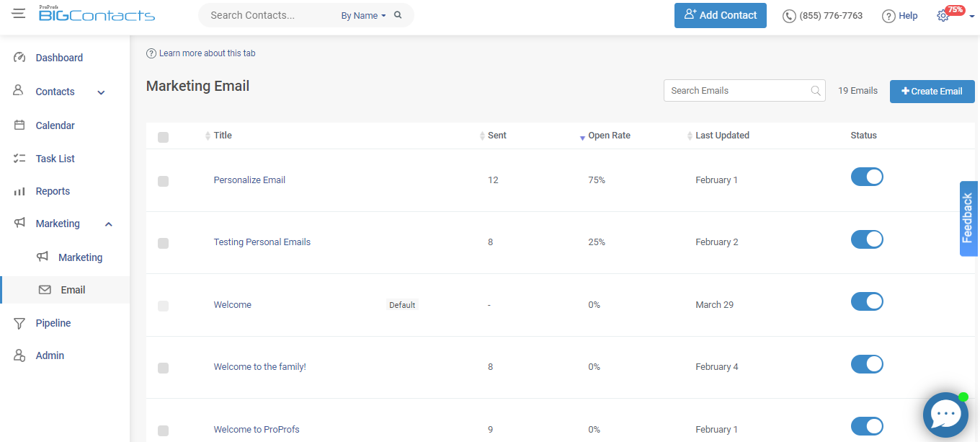Open the Personalize Email title link
The height and width of the screenshot is (442, 980).
tap(249, 180)
